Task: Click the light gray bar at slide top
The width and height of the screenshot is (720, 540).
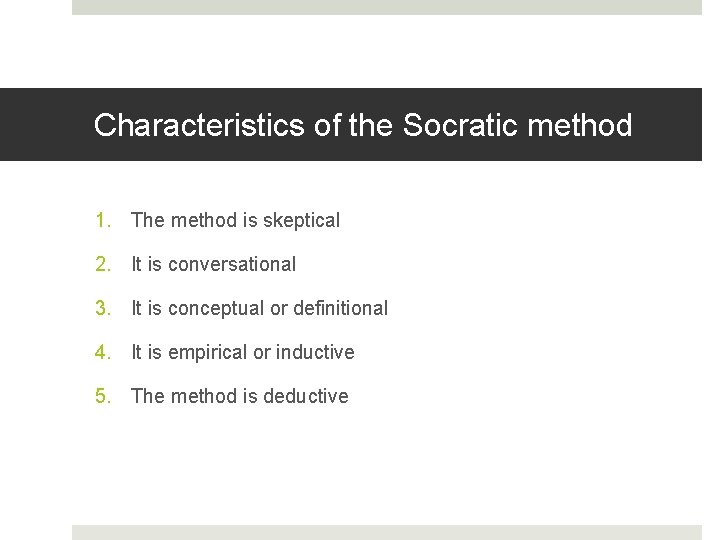Action: coord(386,7)
